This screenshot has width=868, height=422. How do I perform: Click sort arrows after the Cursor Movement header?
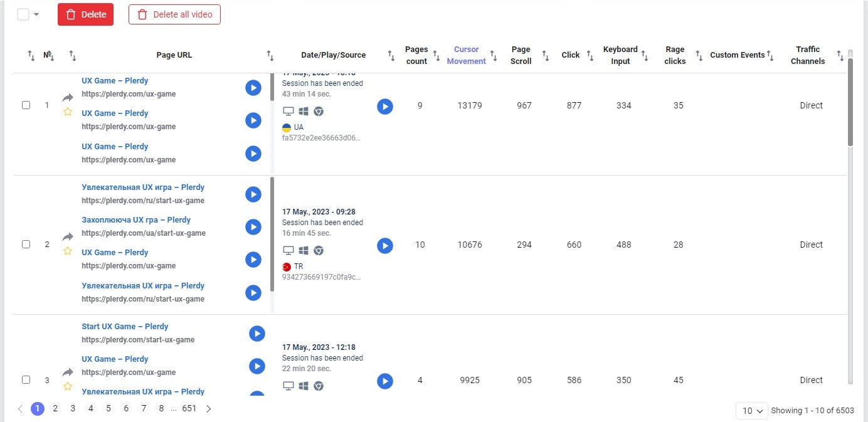494,56
